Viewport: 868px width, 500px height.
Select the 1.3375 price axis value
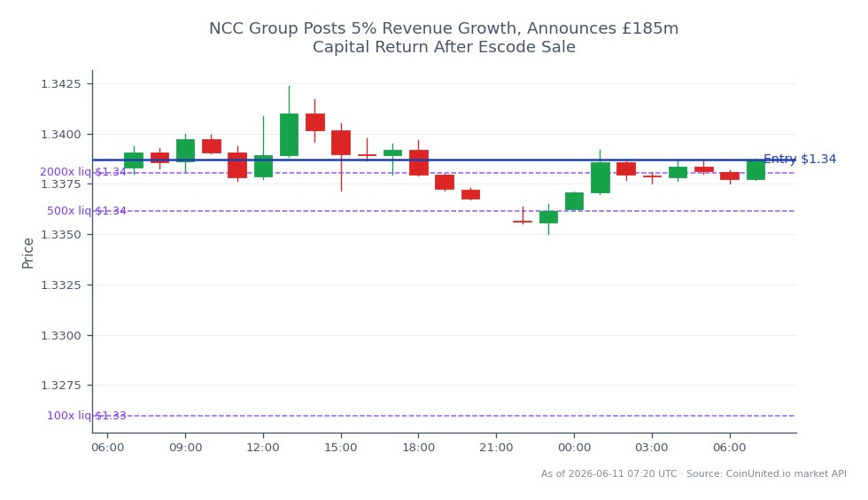point(60,184)
